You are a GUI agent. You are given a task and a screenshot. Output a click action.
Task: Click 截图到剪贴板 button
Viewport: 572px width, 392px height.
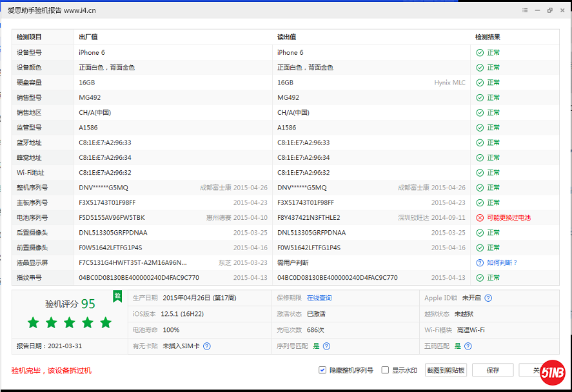pos(446,370)
